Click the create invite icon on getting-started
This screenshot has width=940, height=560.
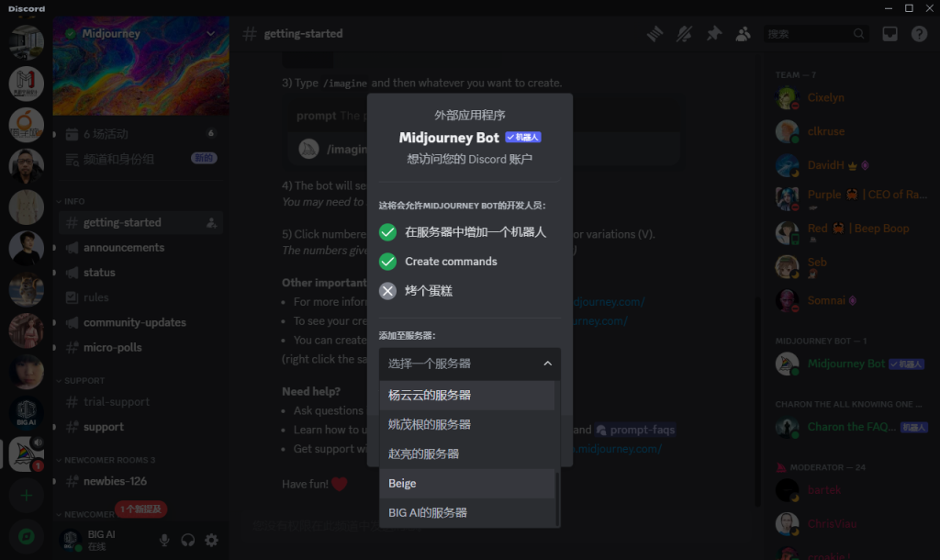click(212, 223)
